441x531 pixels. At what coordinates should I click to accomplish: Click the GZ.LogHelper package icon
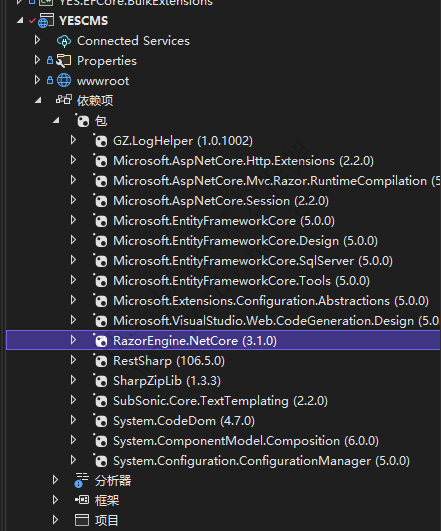tap(101, 141)
